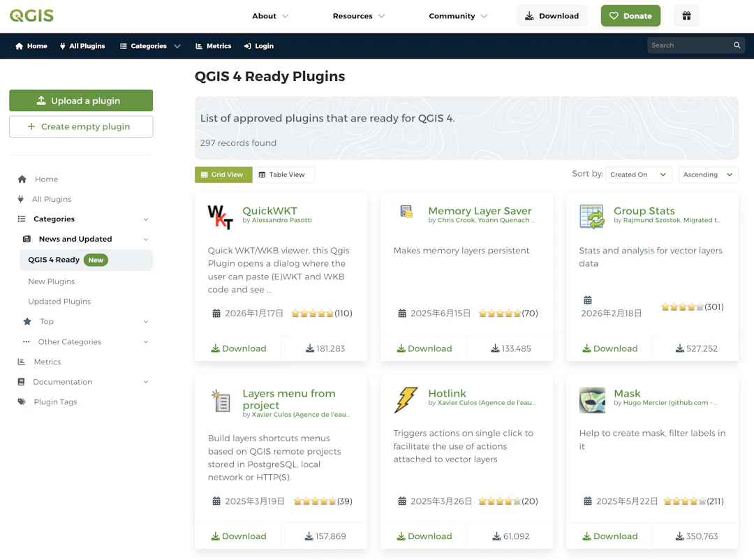Open the About dropdown menu
754x560 pixels.
pos(270,16)
